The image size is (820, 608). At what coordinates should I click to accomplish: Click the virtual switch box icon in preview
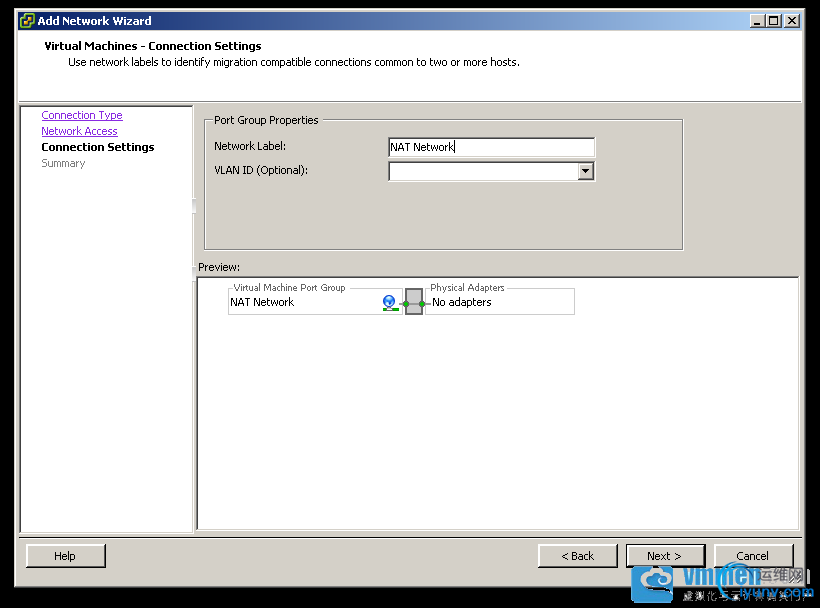click(414, 302)
